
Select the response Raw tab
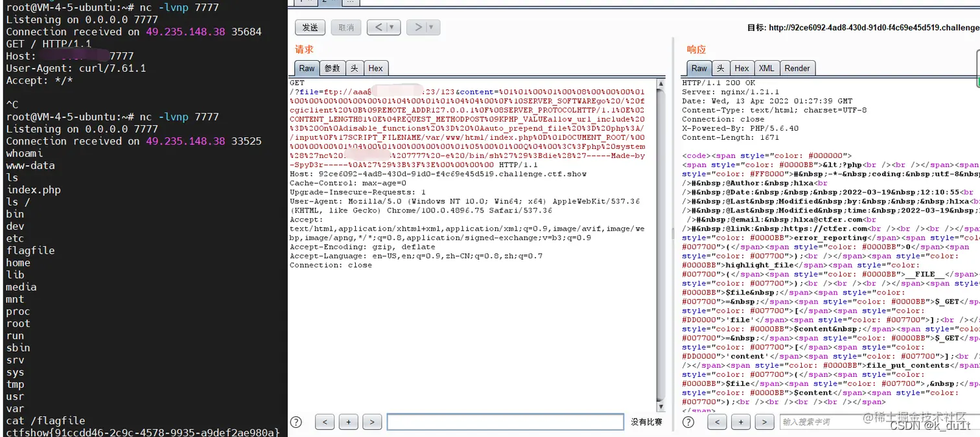pos(699,68)
